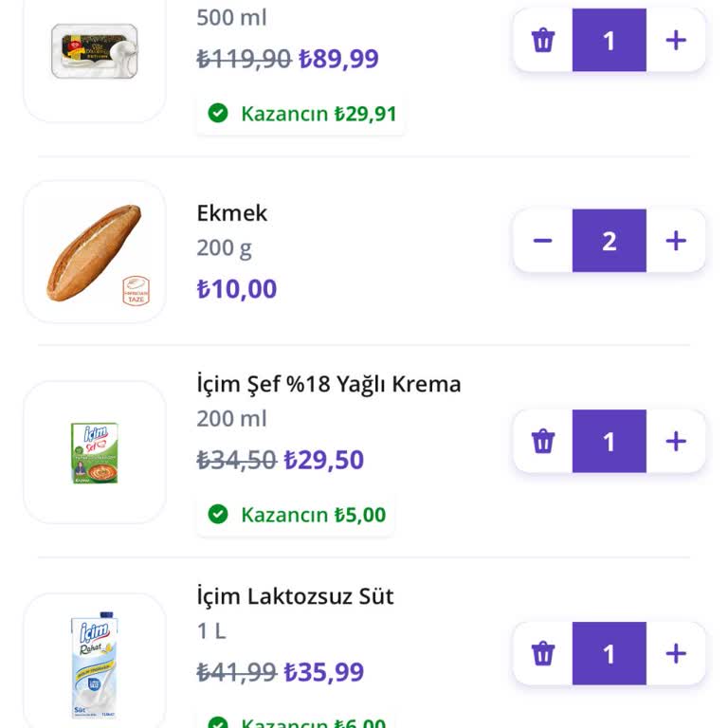Tap the Ekmek quantity value 2
This screenshot has width=728, height=728.
click(x=610, y=241)
